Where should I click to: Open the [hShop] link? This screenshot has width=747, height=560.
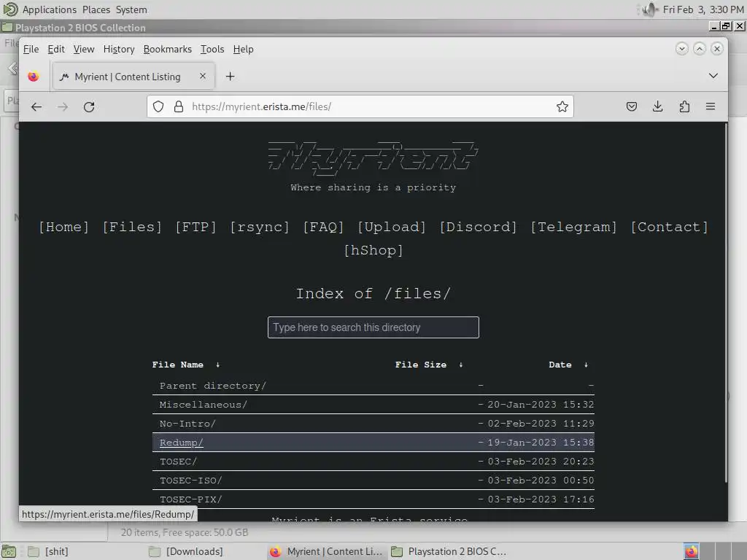(373, 251)
